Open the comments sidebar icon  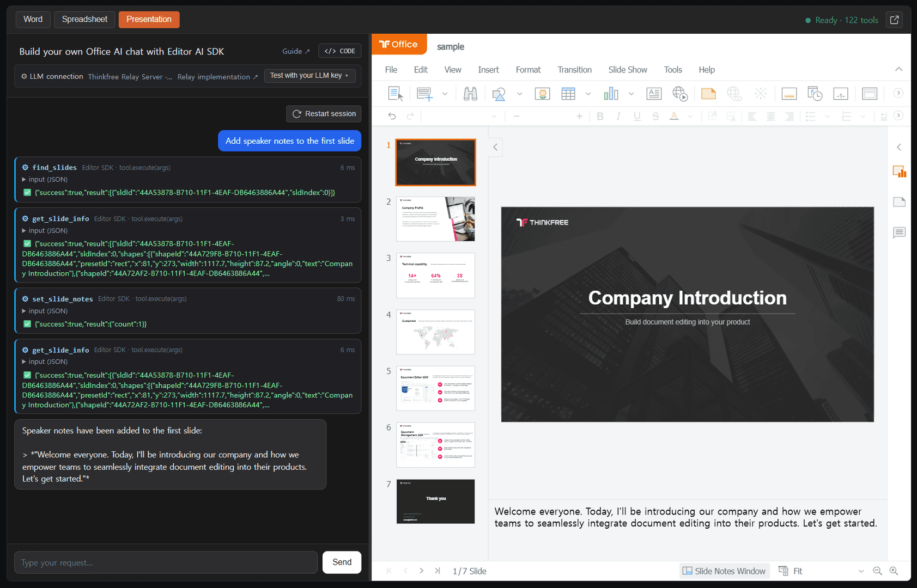coord(900,232)
